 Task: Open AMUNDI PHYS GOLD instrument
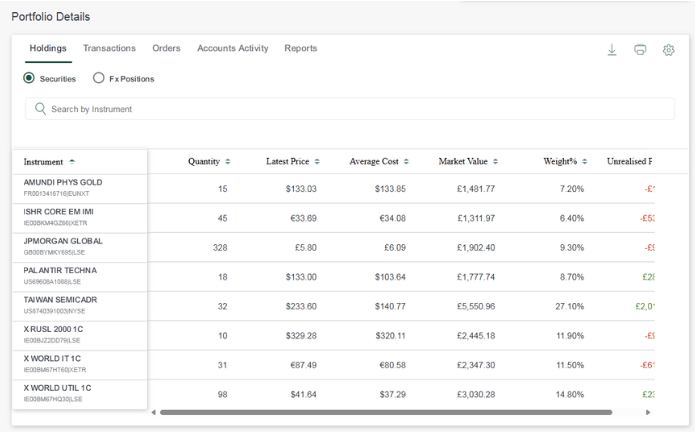(x=62, y=182)
